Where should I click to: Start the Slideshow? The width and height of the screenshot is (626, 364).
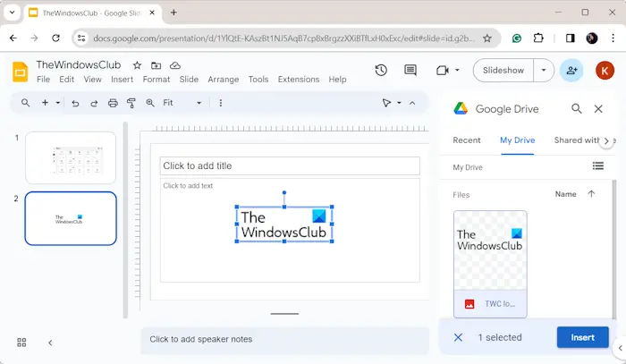[x=503, y=71]
